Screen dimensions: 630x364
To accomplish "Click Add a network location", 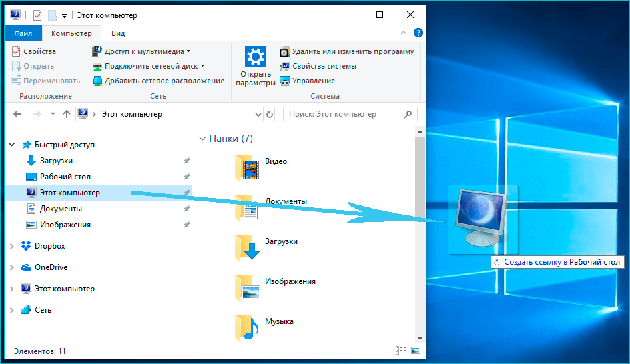I will click(164, 81).
